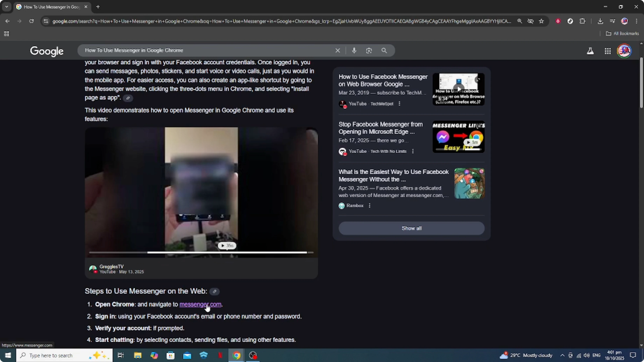Clear the search query with the X

338,51
